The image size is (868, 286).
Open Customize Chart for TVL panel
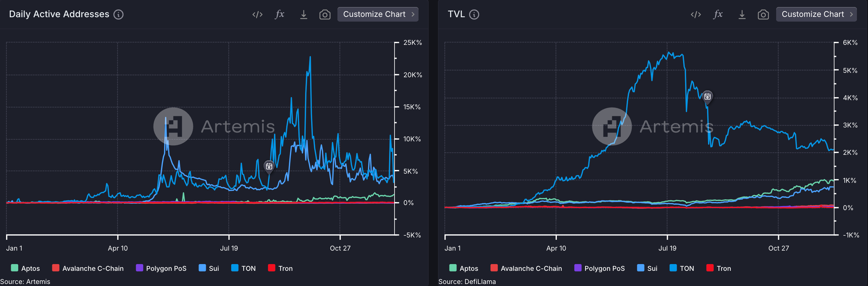click(x=816, y=14)
